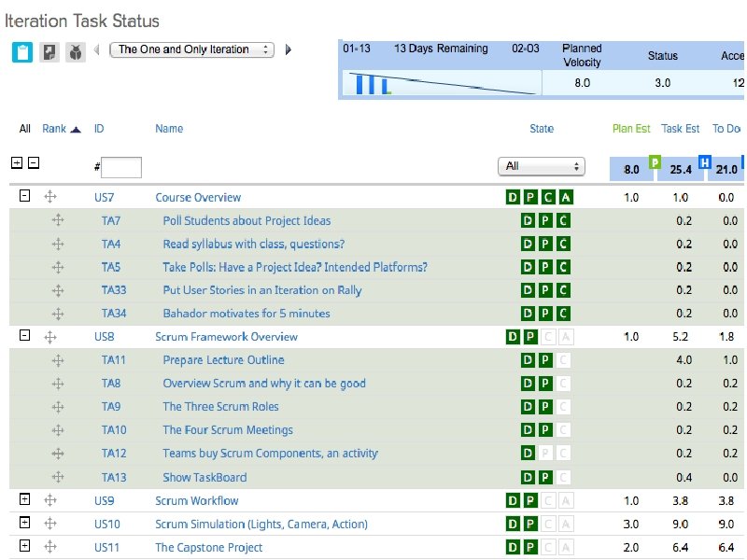Screen dimensions: 747x560
Task: Toggle the Completed state for TA8
Action: tap(564, 384)
